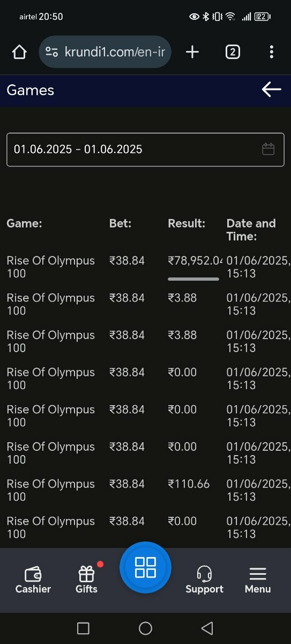Open the Gifts tab
This screenshot has width=291, height=644.
(87, 580)
